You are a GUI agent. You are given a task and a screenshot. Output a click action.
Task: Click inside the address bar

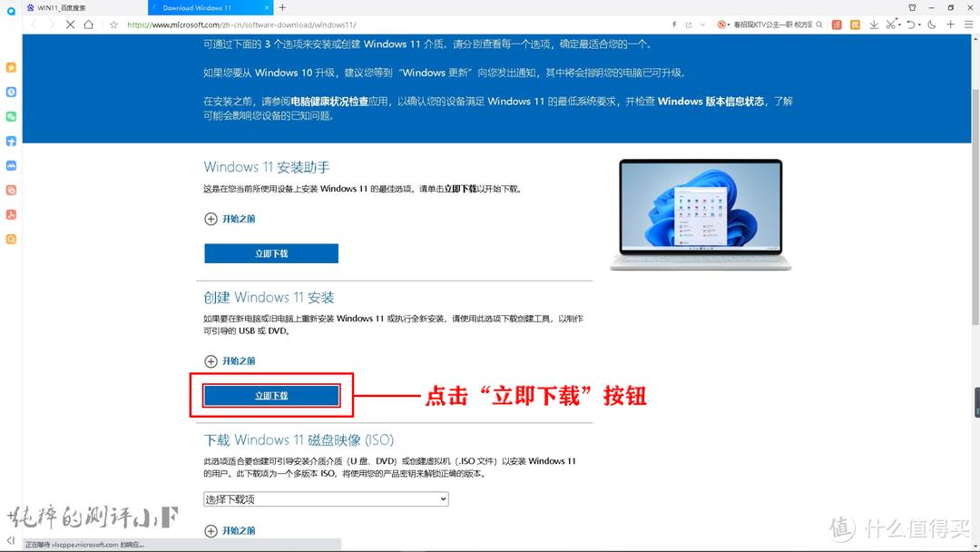point(363,25)
